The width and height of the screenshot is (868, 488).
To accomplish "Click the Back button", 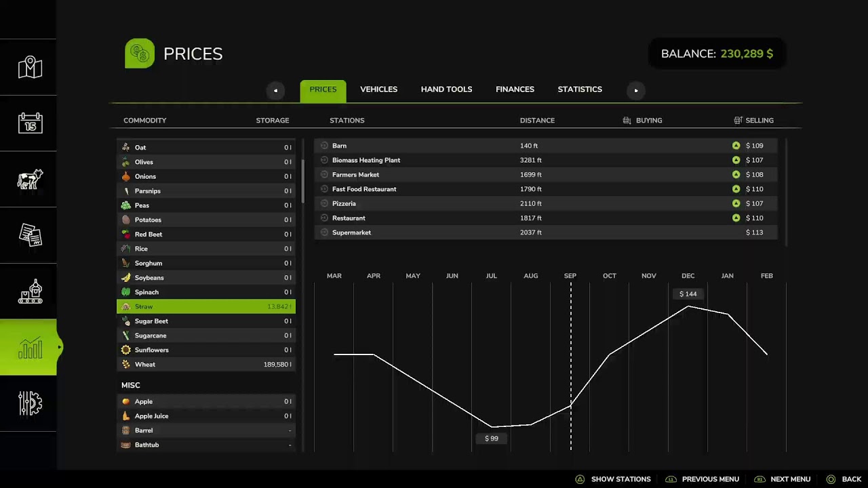I will pyautogui.click(x=843, y=479).
